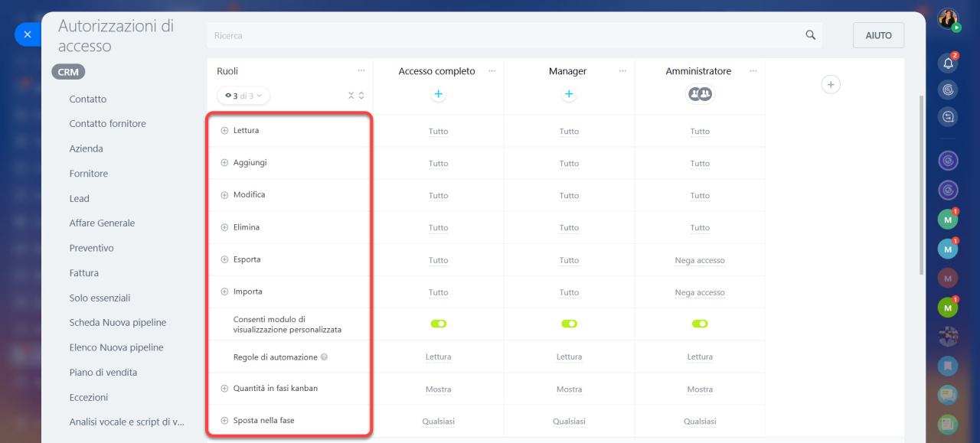Image resolution: width=980 pixels, height=443 pixels.
Task: Click the search magnifier icon
Action: coord(811,35)
